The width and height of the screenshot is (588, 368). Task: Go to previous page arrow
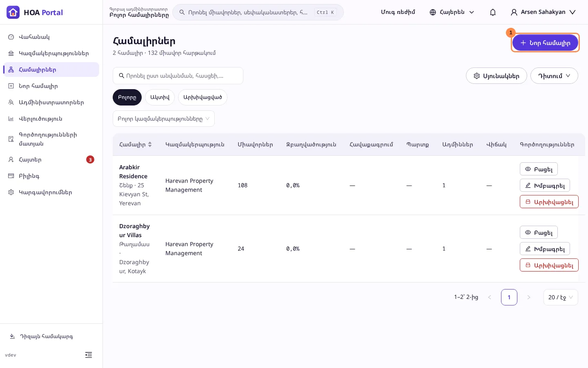tap(490, 297)
